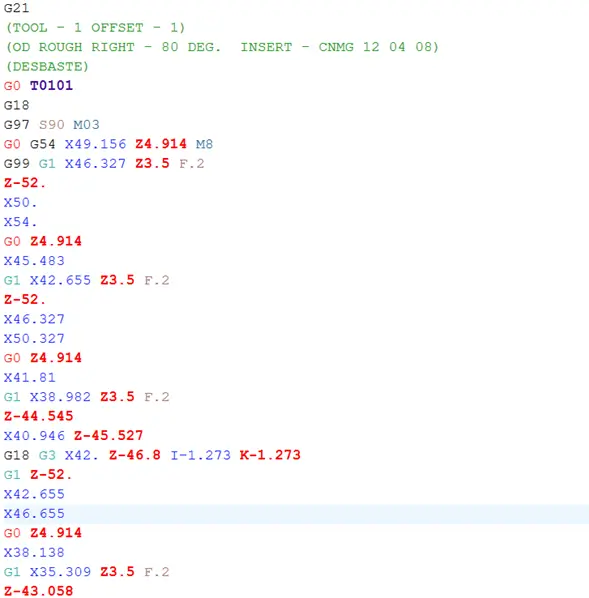Click the G97 S90 M03 line
The image size is (589, 598).
coord(51,125)
